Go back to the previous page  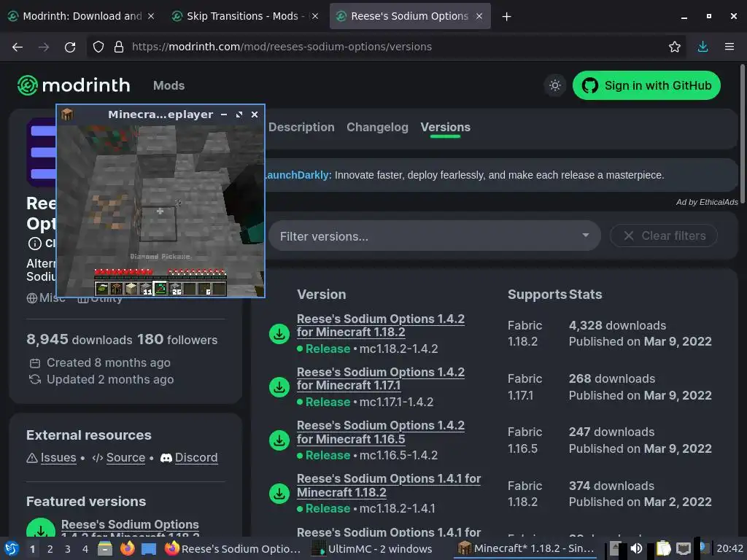tap(18, 47)
